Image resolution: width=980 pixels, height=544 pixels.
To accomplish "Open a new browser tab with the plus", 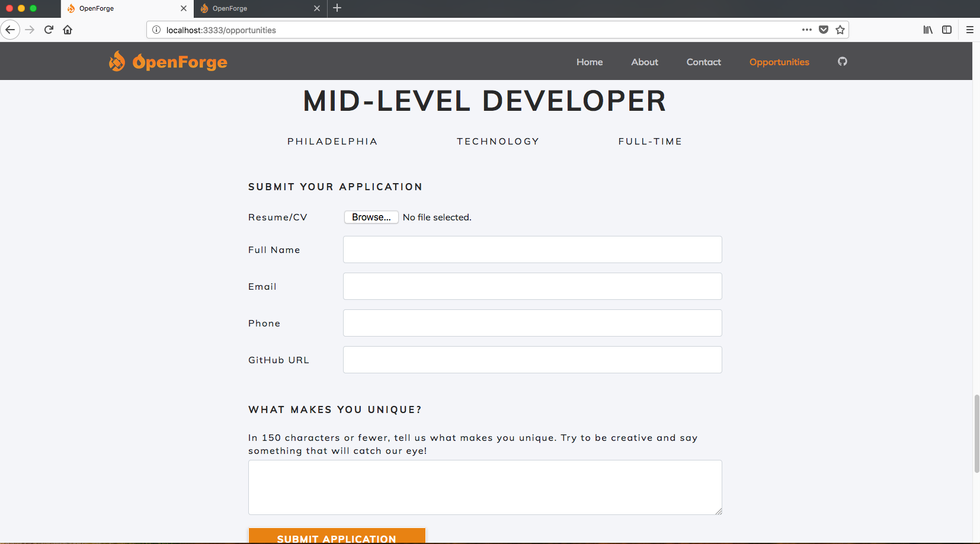I will coord(338,8).
